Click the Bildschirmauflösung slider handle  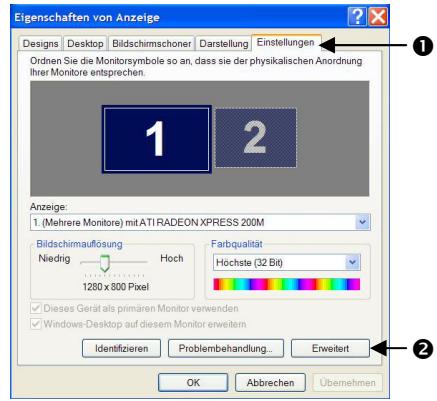tap(105, 263)
